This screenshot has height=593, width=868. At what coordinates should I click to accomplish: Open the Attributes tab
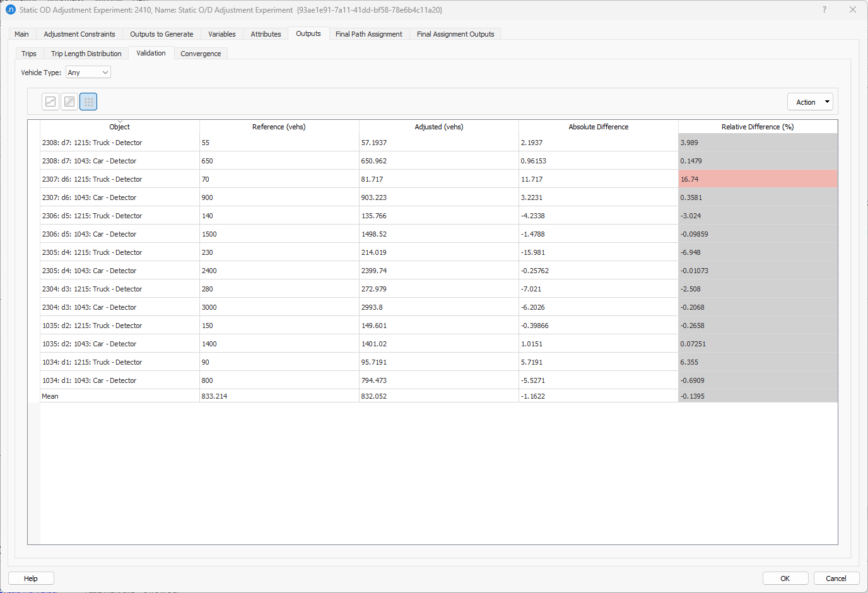(x=266, y=34)
